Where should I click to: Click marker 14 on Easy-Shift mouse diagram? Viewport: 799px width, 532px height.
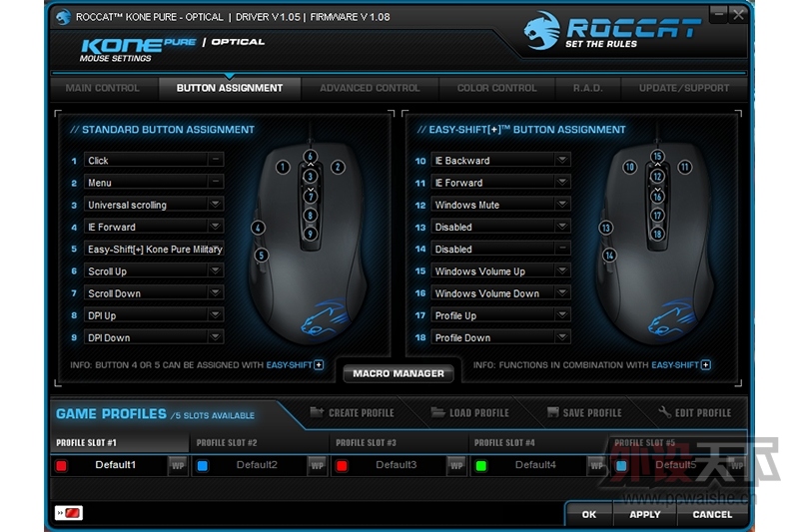point(609,256)
